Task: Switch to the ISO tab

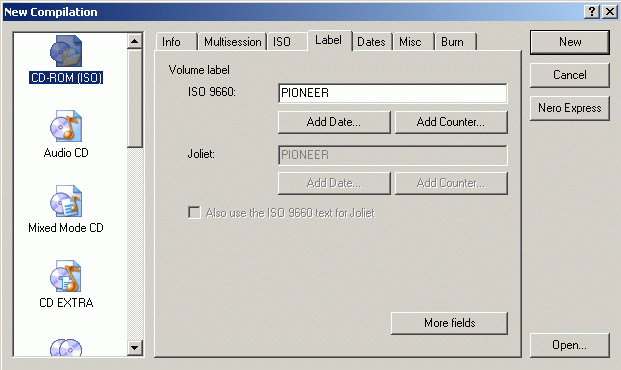Action: pyautogui.click(x=282, y=42)
